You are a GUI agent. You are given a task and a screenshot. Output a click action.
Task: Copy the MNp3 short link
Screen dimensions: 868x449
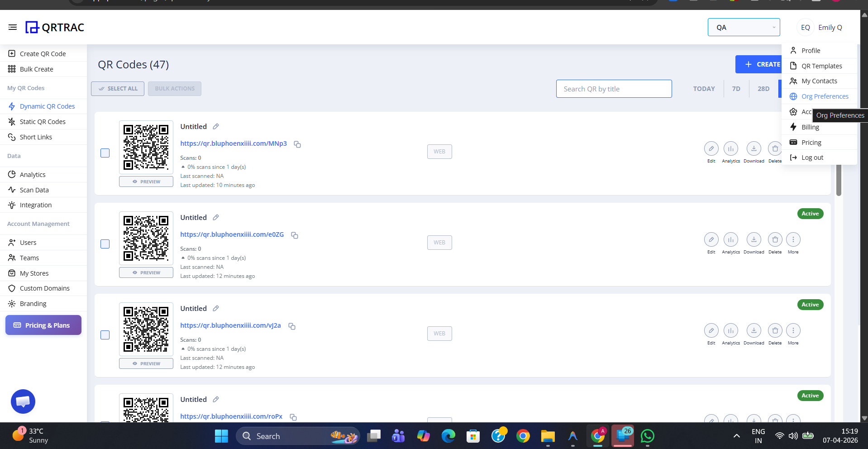point(297,144)
